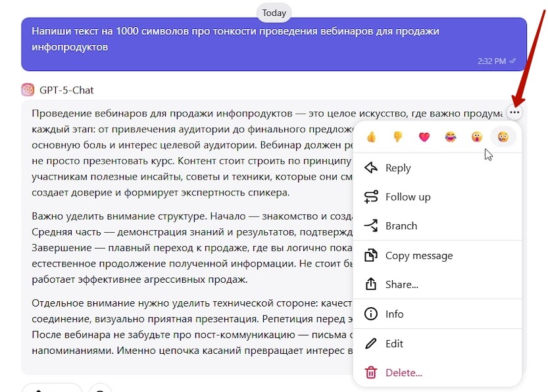Click the 2:32 PM message timestamp

(x=491, y=61)
